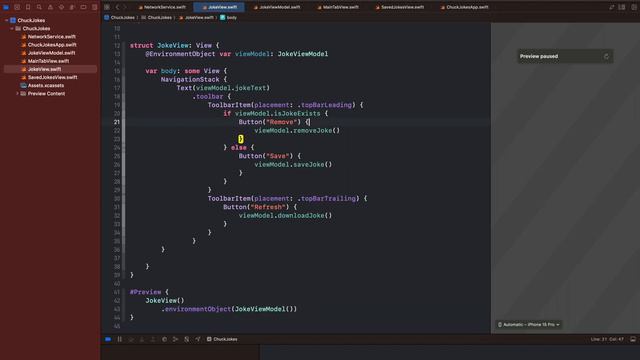
Task: Open ChuckJokesApp.swift in navigator
Action: pyautogui.click(x=52, y=44)
